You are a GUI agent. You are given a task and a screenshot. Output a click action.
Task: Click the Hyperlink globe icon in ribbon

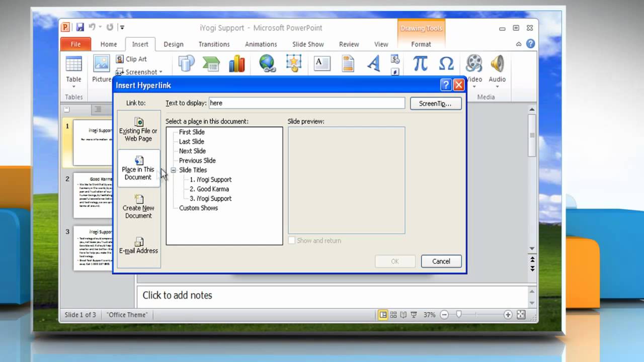point(267,64)
